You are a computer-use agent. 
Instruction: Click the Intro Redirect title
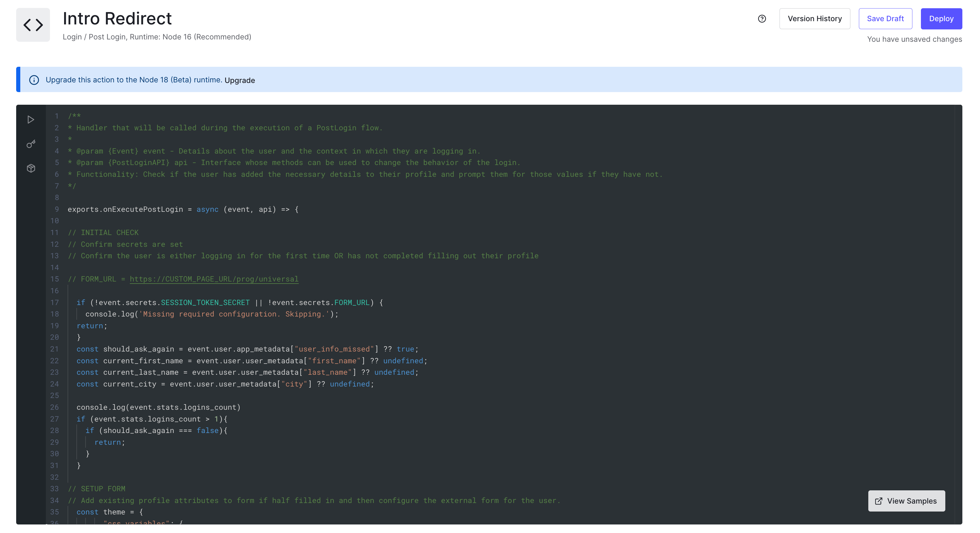point(117,19)
